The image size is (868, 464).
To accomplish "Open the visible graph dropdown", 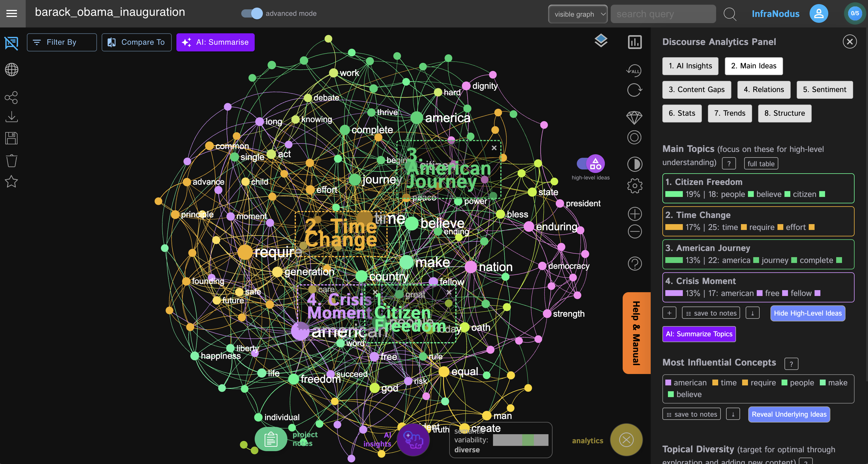I will (x=577, y=14).
